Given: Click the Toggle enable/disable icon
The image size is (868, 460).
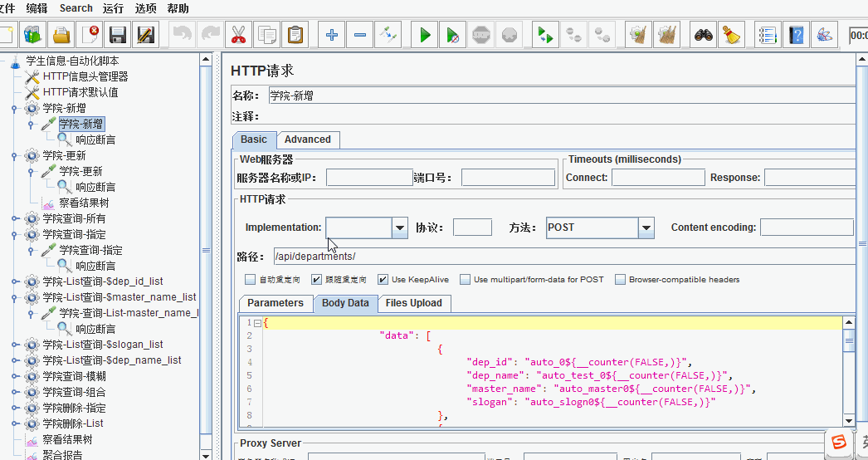Looking at the screenshot, I should [x=388, y=35].
